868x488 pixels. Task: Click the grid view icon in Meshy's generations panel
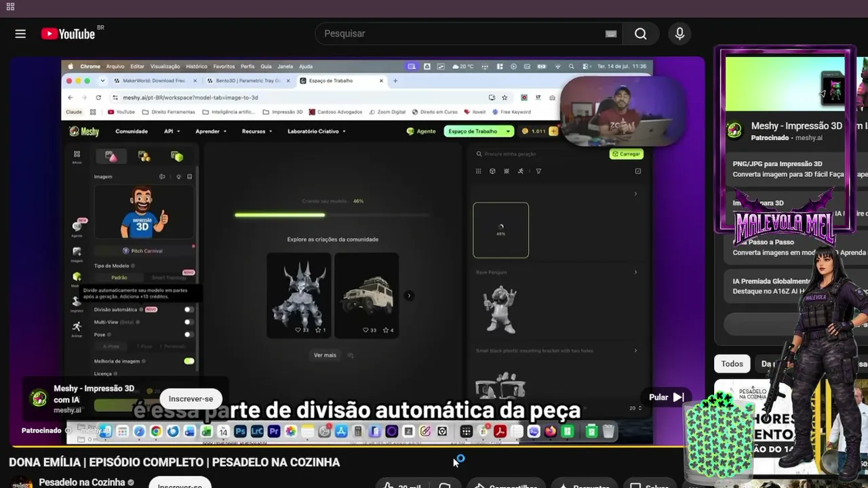pos(478,171)
